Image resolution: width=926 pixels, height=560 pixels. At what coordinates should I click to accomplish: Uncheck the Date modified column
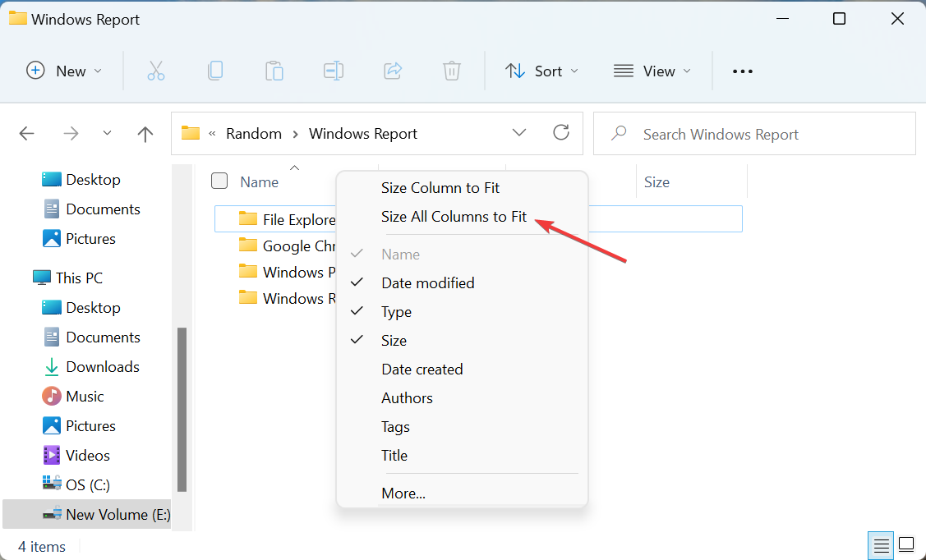point(427,282)
